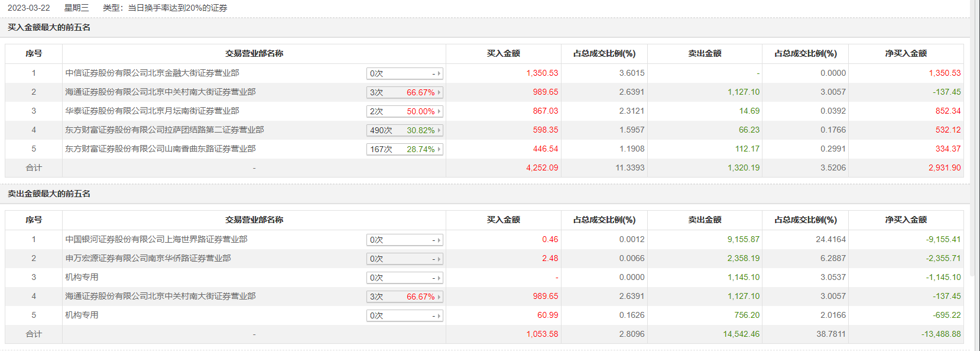Open 中信证券北京金融大街证券营业部 link
This screenshot has height=351, width=980.
point(152,73)
